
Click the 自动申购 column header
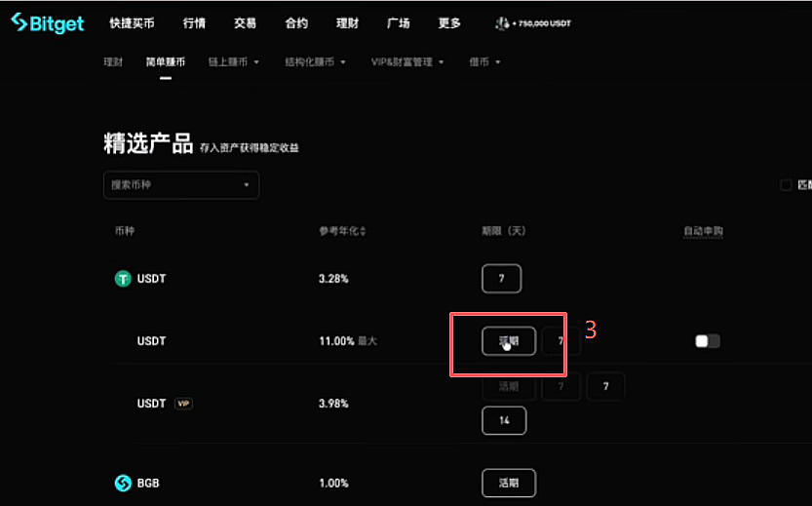(703, 231)
